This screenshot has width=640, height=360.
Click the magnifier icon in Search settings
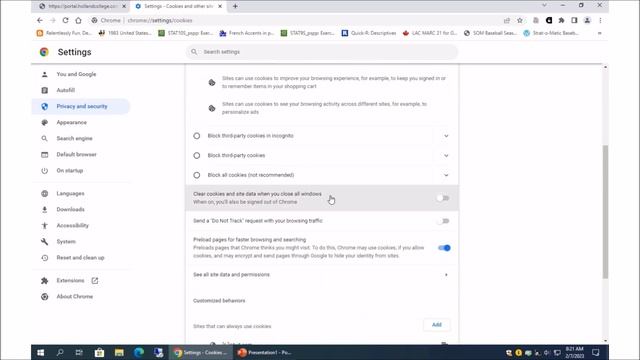click(x=194, y=52)
